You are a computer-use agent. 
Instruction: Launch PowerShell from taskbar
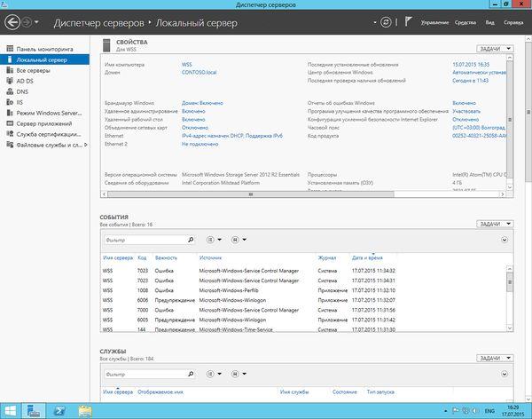click(x=59, y=411)
